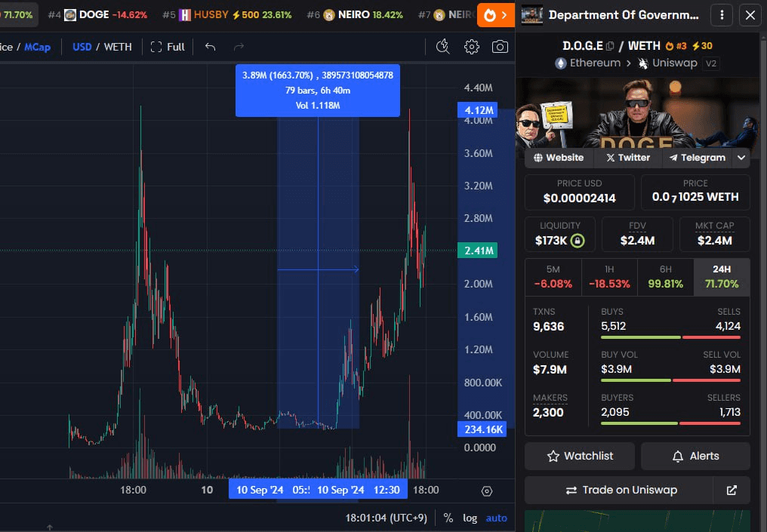This screenshot has height=532, width=767.
Task: Select the 24H timeframe tab
Action: tap(722, 277)
